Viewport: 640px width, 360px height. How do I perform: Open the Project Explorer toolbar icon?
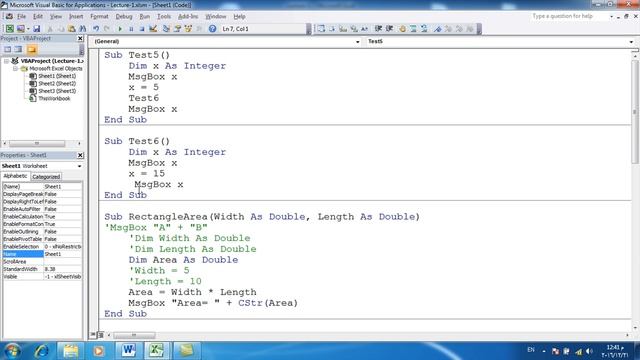pos(166,29)
